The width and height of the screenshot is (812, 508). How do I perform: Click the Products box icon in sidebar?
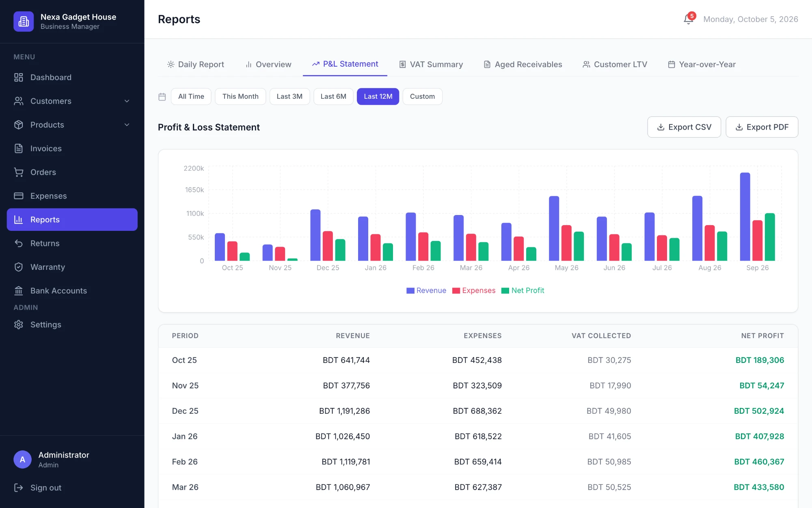pos(19,125)
